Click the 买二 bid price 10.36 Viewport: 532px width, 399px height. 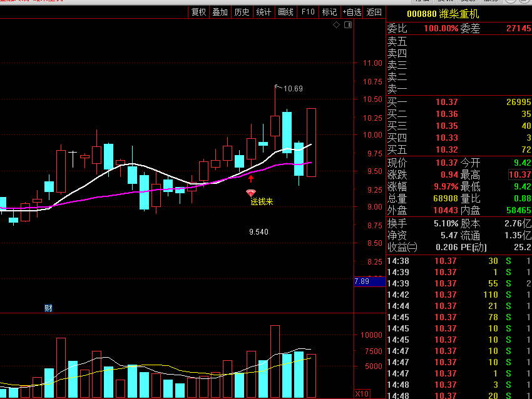[x=446, y=114]
